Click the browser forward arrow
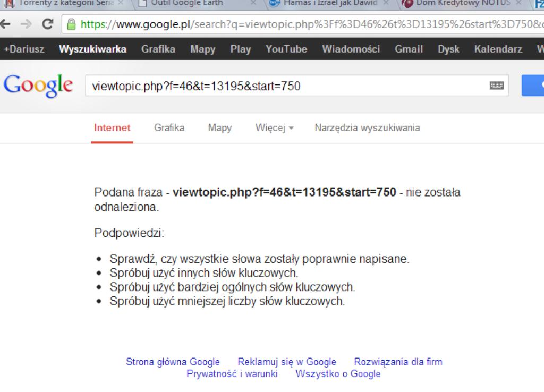The height and width of the screenshot is (392, 544). coord(25,25)
